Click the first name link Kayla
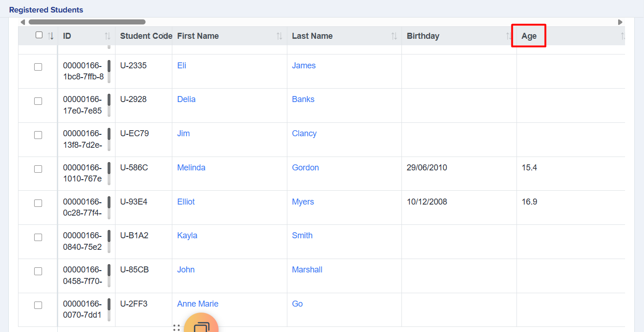Screen dimensions: 644x332 [x=187, y=235]
